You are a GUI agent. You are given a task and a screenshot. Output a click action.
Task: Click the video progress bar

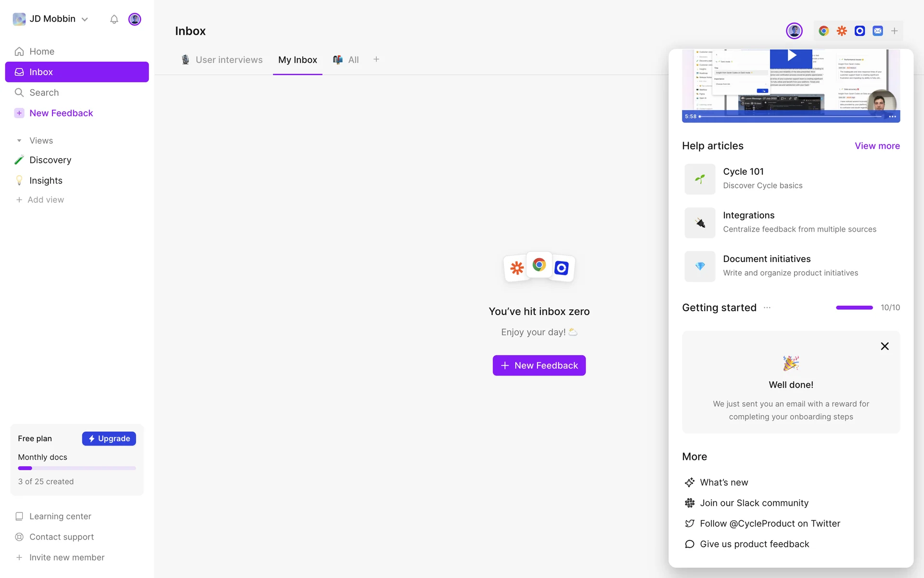click(x=789, y=117)
